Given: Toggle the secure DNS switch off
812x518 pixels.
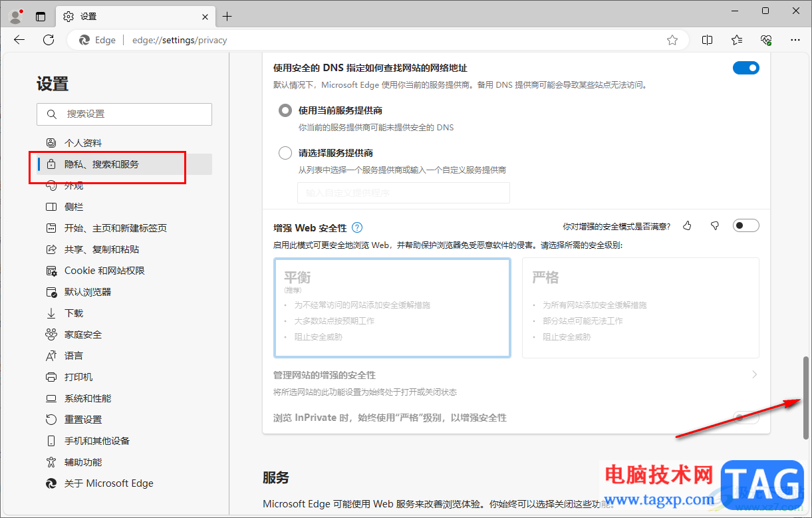Looking at the screenshot, I should (745, 68).
